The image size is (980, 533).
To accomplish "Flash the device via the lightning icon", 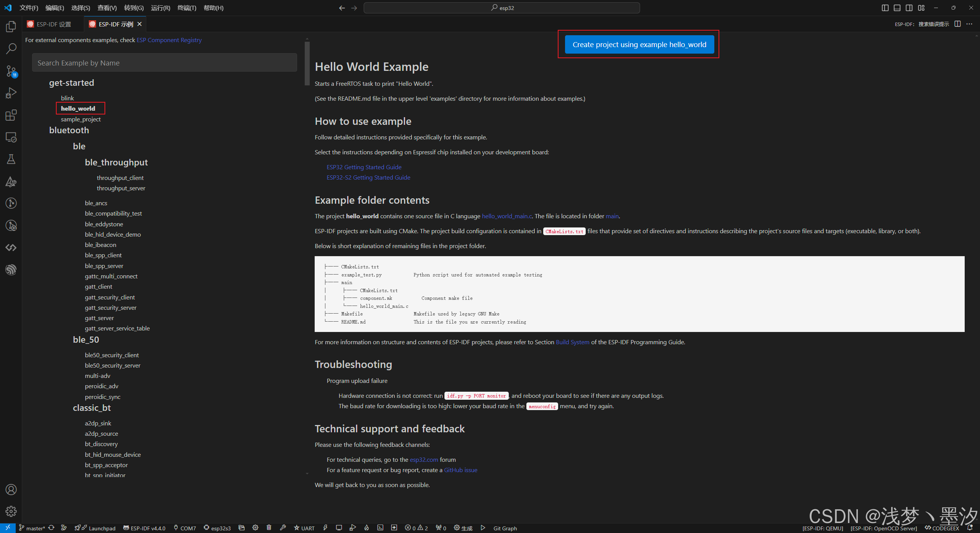I will click(x=325, y=528).
